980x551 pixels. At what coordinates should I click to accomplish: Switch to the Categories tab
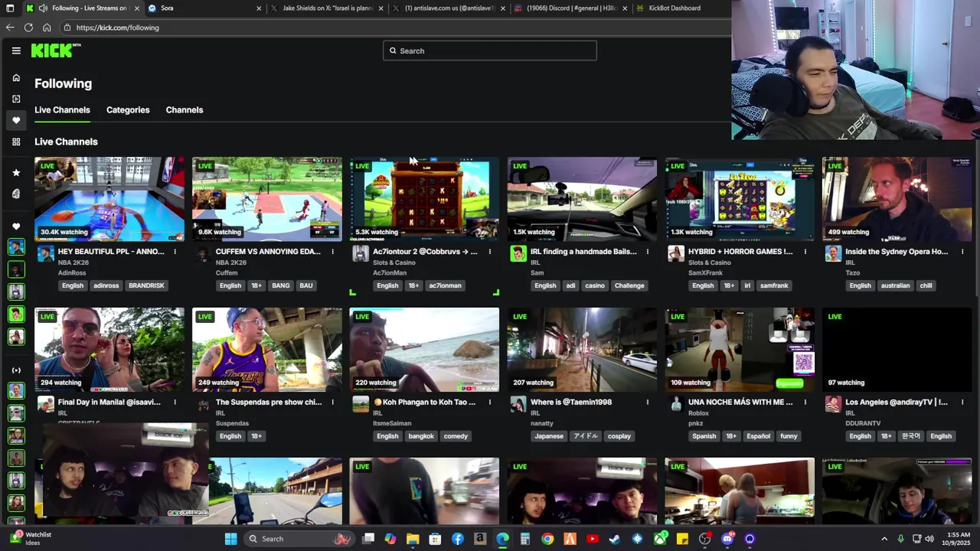(128, 110)
